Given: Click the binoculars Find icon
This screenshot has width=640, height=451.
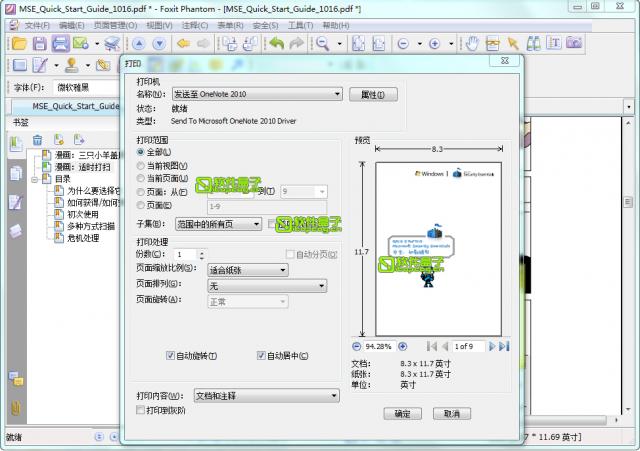Looking at the screenshot, I should click(x=533, y=43).
